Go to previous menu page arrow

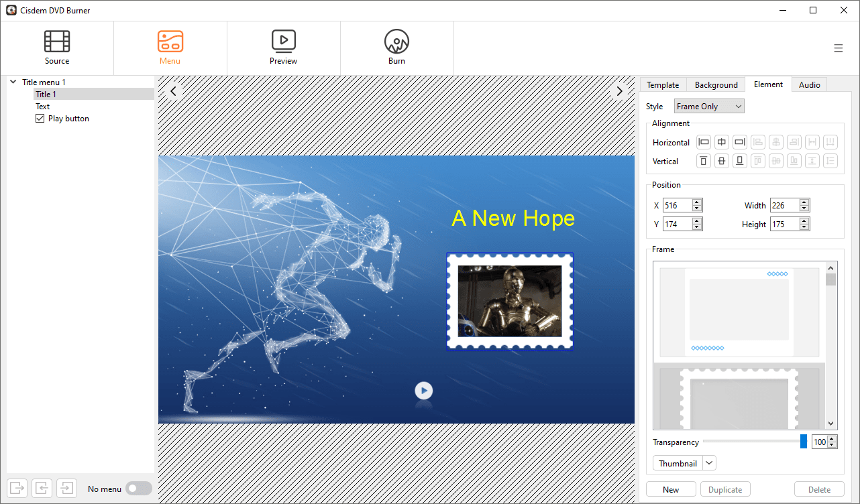(x=173, y=91)
